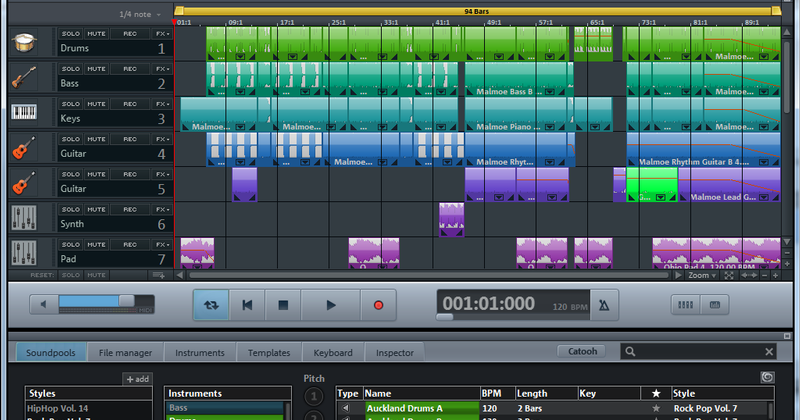Image resolution: width=800 pixels, height=420 pixels.
Task: Click the Guitar track 4 instrument icon
Action: (x=24, y=147)
